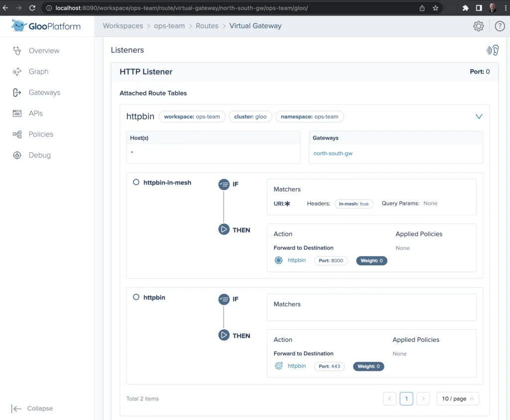Open httpbin destination link with Port 443

pyautogui.click(x=297, y=366)
